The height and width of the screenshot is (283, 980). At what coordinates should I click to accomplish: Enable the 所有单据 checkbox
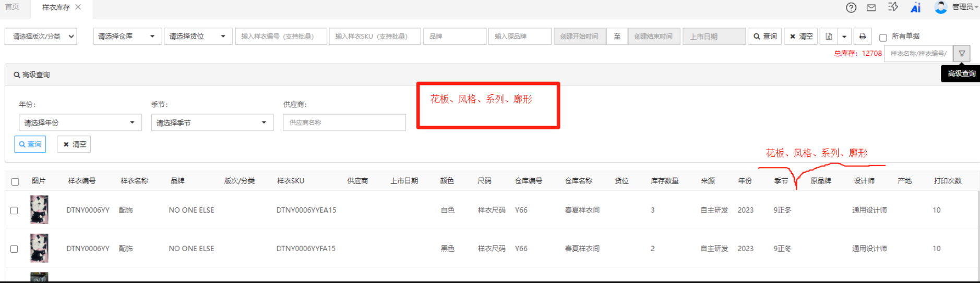tap(883, 38)
